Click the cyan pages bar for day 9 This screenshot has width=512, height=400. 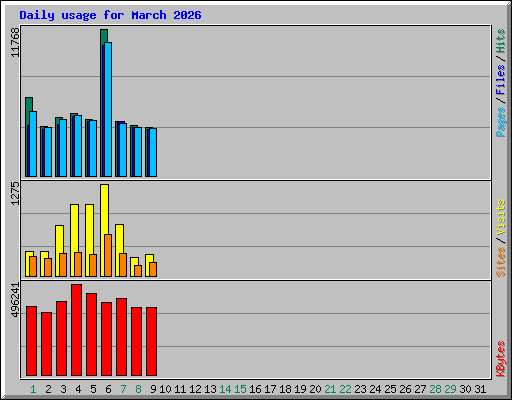pos(153,152)
